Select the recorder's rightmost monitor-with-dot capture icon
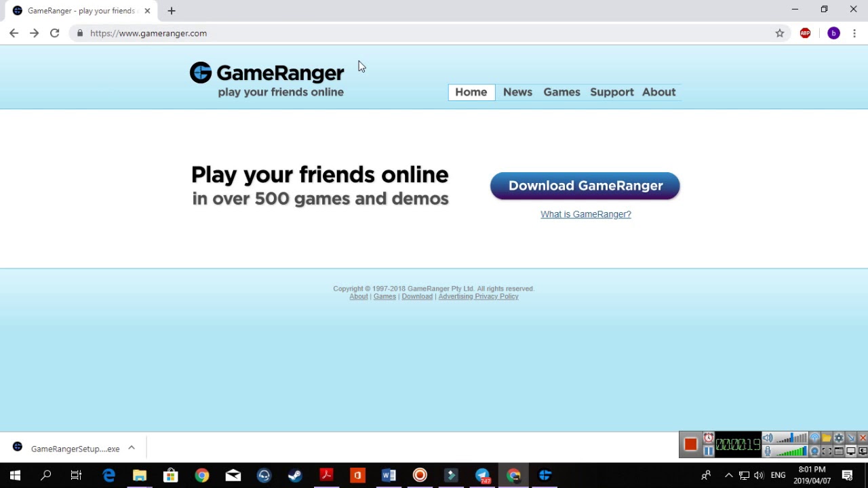The image size is (868, 488). pyautogui.click(x=863, y=451)
